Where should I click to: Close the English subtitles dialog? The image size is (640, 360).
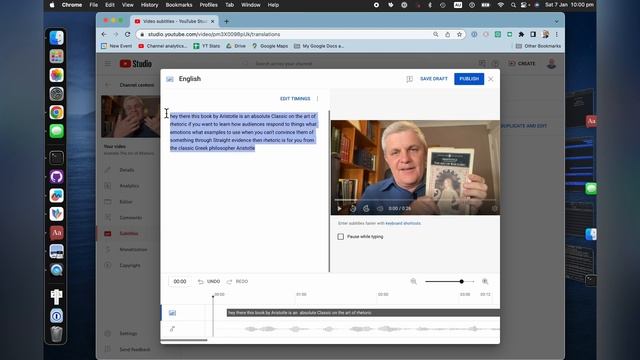[x=491, y=79]
